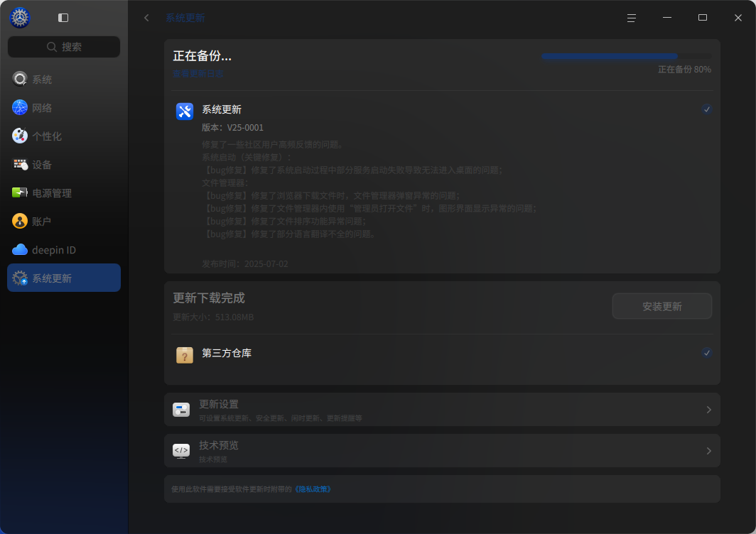The image size is (756, 534).
Task: Click the 更新下载完成 heading
Action: pyautogui.click(x=209, y=298)
